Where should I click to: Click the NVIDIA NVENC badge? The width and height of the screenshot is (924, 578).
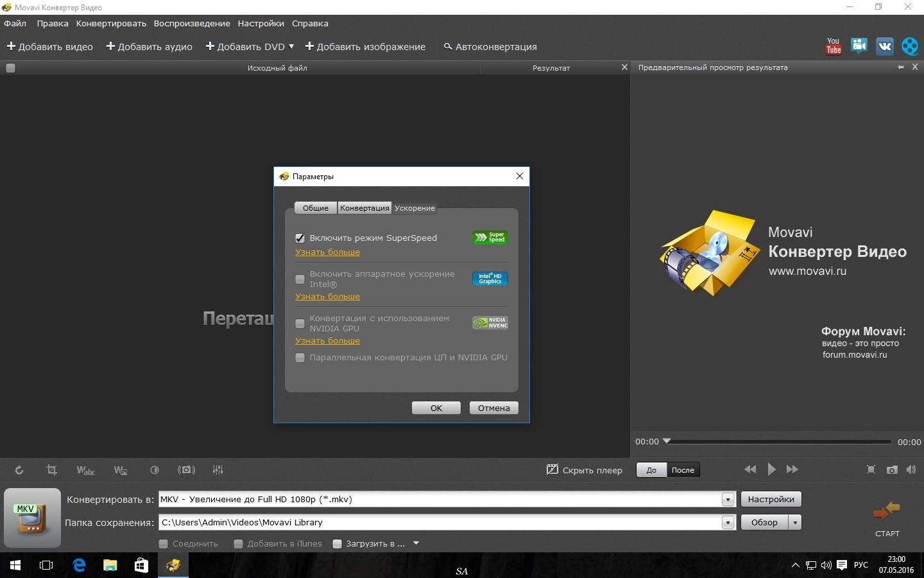[x=490, y=322]
